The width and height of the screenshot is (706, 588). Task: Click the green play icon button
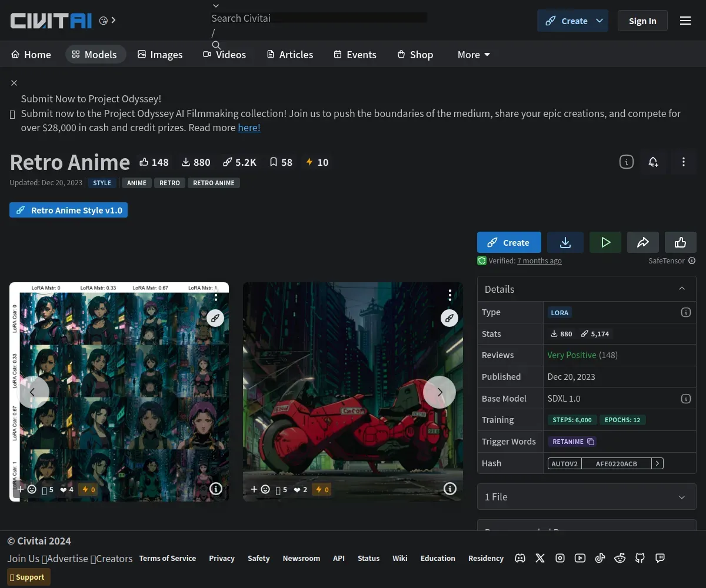pos(605,242)
